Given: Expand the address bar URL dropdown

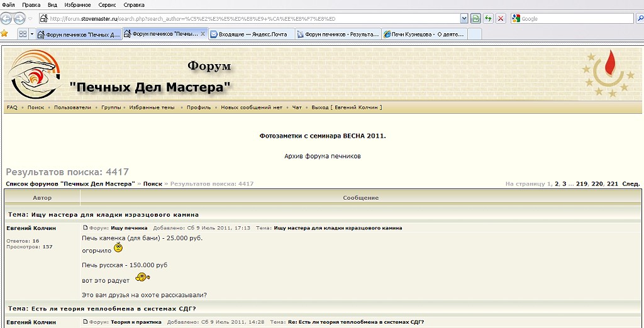Looking at the screenshot, I should [464, 19].
